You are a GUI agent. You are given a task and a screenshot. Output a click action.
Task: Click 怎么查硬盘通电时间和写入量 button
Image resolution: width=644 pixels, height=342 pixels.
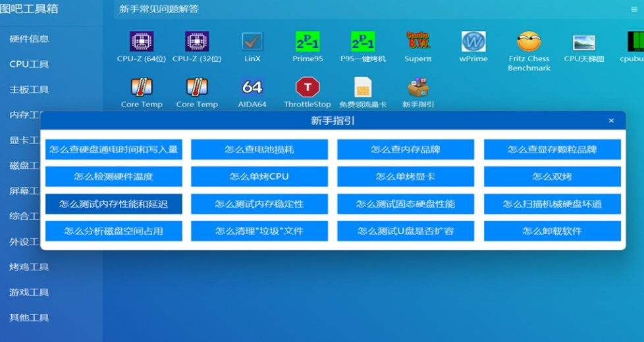[x=114, y=149]
